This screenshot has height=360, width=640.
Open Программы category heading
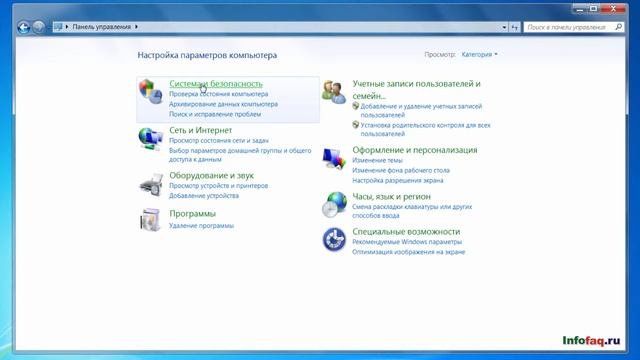(x=193, y=214)
